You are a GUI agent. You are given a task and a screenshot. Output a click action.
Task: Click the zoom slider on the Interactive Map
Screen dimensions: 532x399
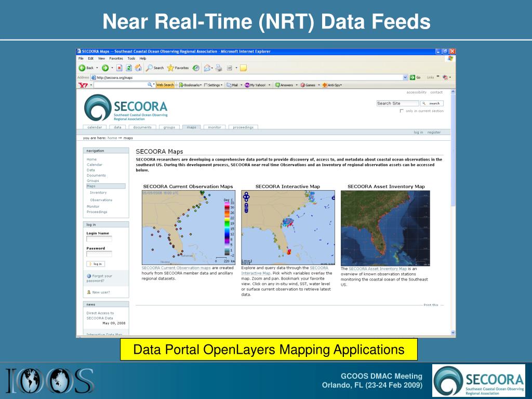coord(246,208)
